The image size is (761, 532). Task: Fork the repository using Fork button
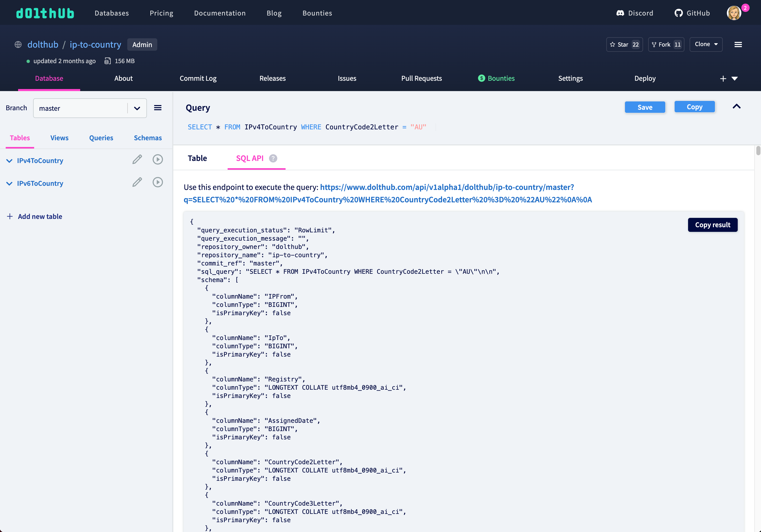pos(666,45)
